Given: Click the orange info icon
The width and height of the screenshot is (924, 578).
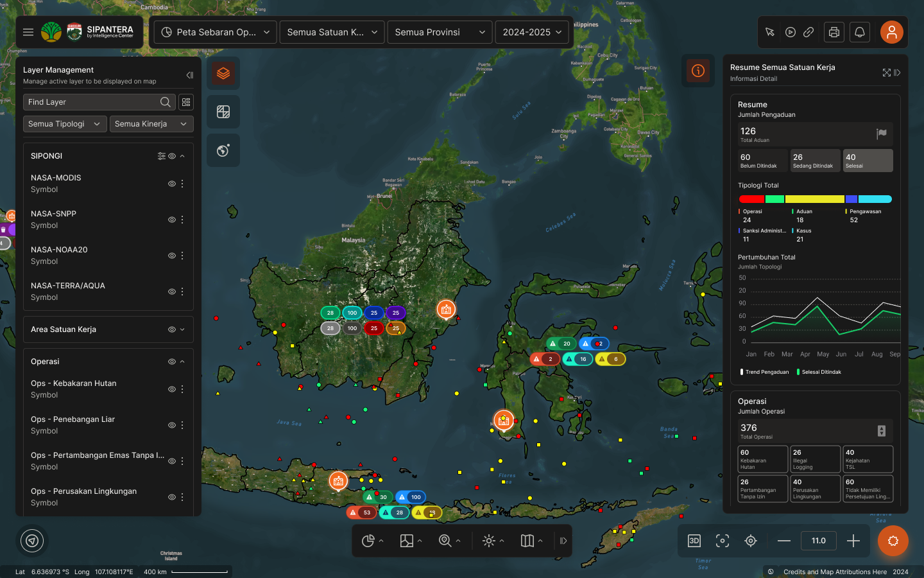Looking at the screenshot, I should pos(698,71).
